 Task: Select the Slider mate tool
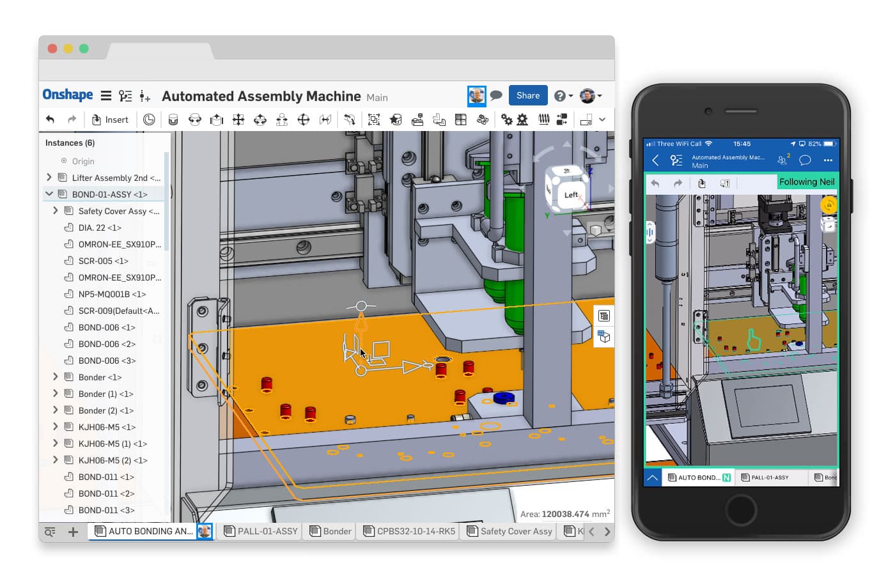pyautogui.click(x=217, y=120)
